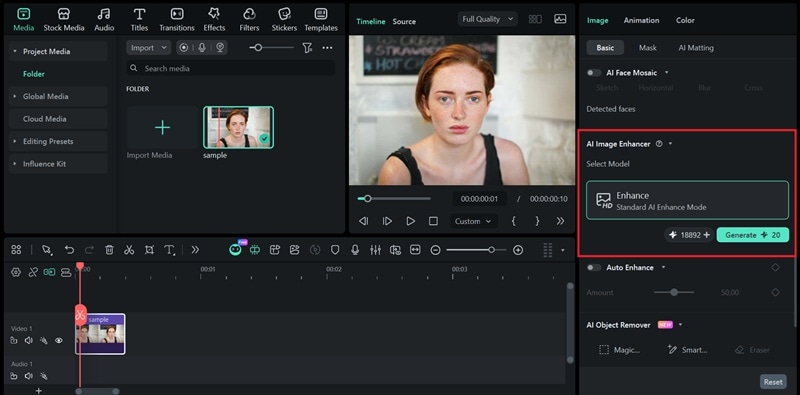Open the more options ellipsis in media panel
Image resolution: width=800 pixels, height=395 pixels.
tap(327, 47)
